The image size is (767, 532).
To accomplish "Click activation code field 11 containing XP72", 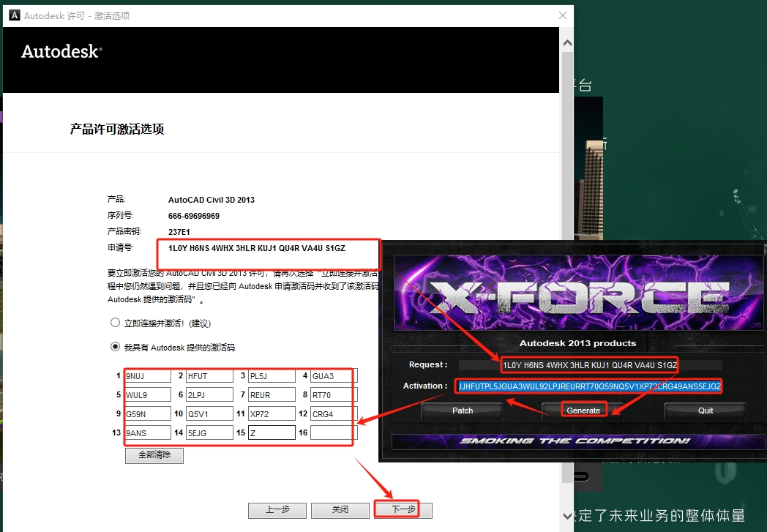I will click(272, 413).
